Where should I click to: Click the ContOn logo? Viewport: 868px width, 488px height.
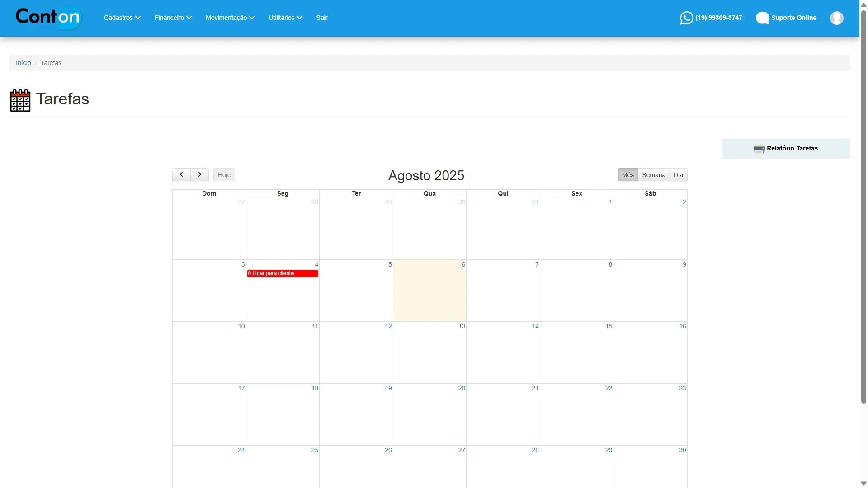coord(48,18)
